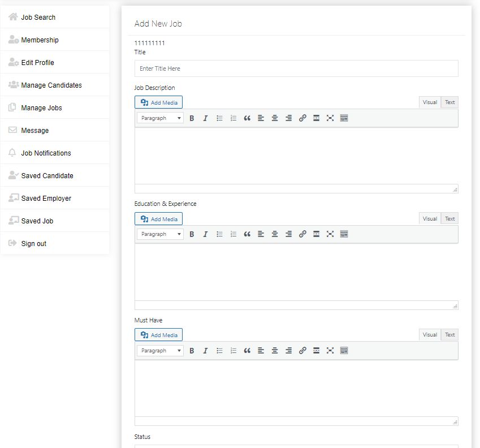Go to Saved Candidate page

tap(47, 175)
